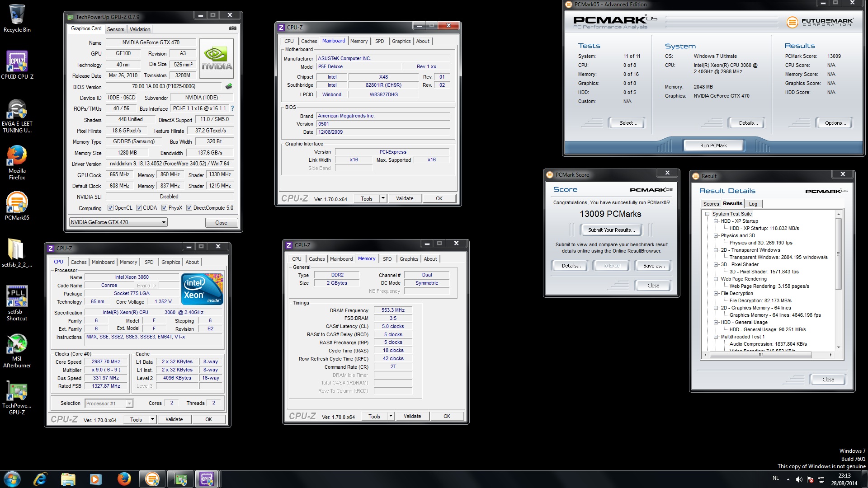Toggle the CUDA checkbox in GPU-Z
868x488 pixels.
point(139,208)
